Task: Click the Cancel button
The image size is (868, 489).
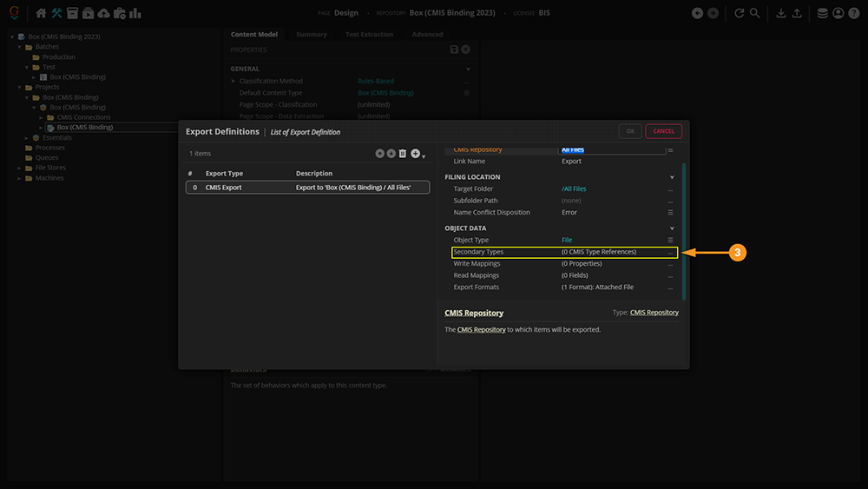Action: [663, 131]
